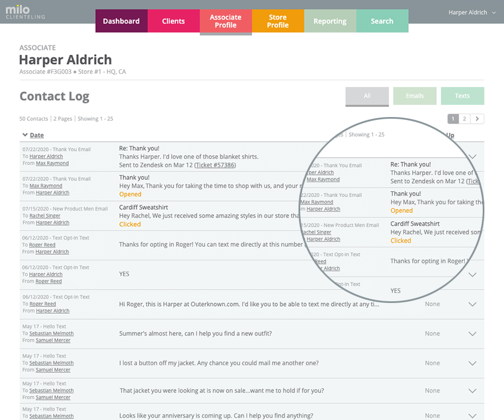Select page 1 in pagination
The width and height of the screenshot is (504, 420).
[453, 119]
